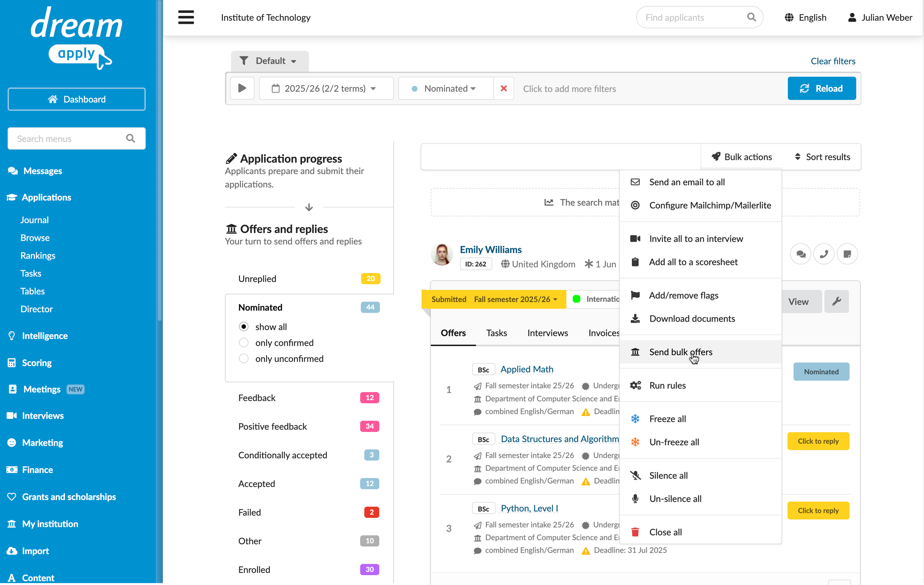Choose Download documents

pos(700,319)
